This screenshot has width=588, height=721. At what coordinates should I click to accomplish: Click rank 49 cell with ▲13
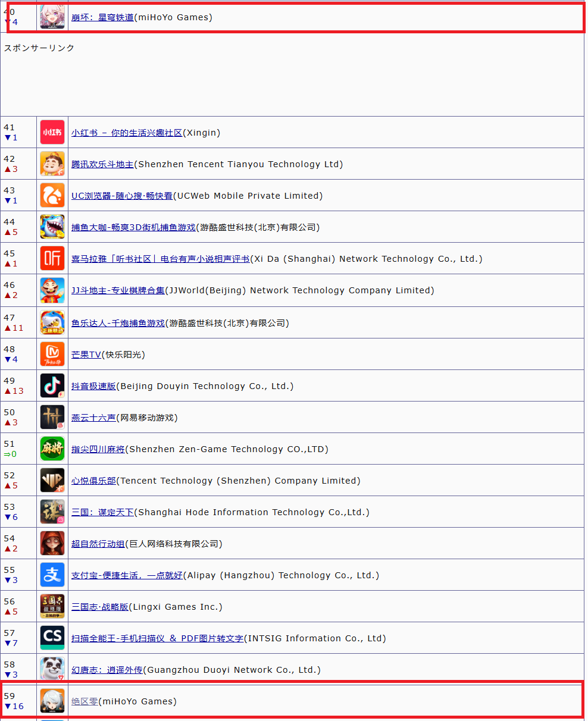pyautogui.click(x=18, y=385)
